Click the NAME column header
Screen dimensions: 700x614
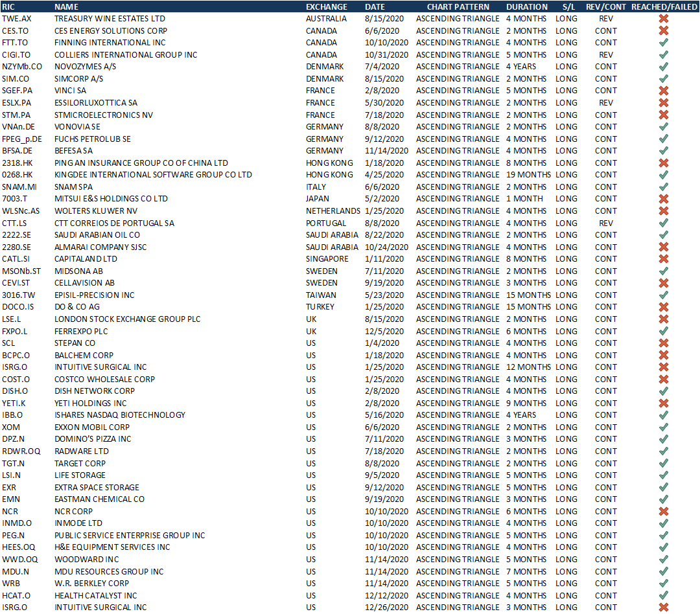click(66, 6)
